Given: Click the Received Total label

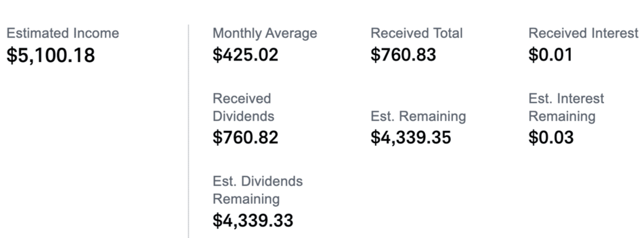Looking at the screenshot, I should pos(416,33).
